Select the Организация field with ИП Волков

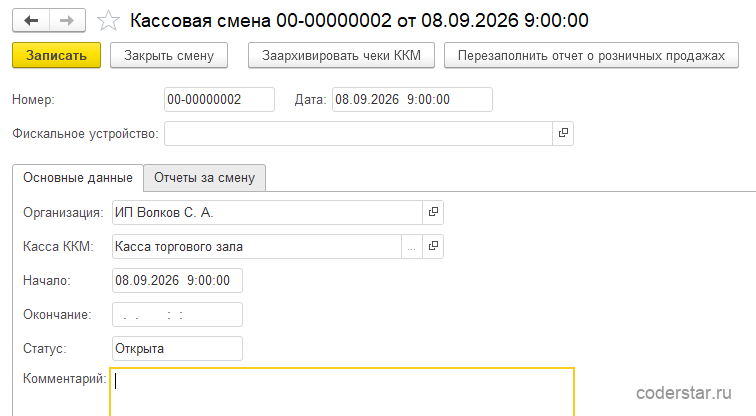click(268, 212)
